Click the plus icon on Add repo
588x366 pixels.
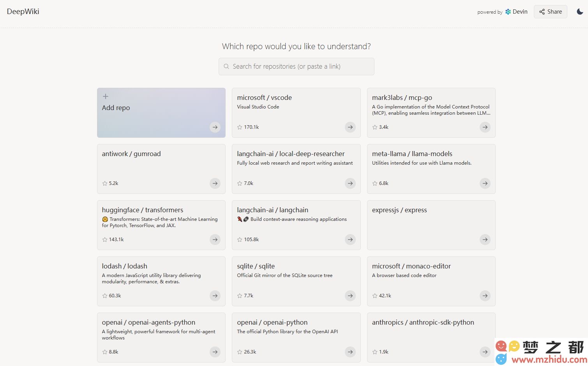point(105,96)
